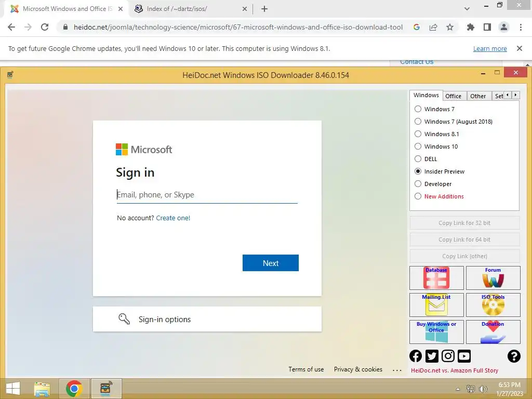Image resolution: width=532 pixels, height=399 pixels.
Task: Expand Chrome tab search chevron
Action: (467, 9)
